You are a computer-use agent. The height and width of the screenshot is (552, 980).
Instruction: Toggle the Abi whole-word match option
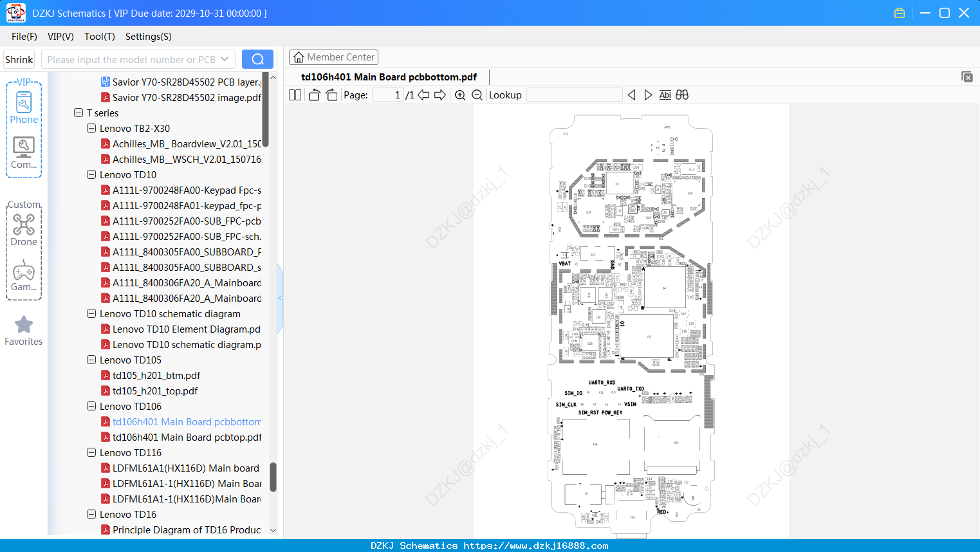pos(665,95)
